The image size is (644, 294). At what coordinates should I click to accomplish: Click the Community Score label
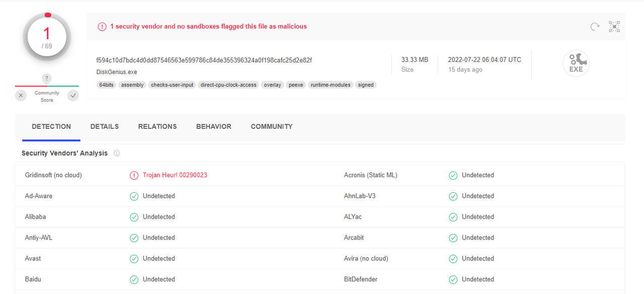(47, 97)
